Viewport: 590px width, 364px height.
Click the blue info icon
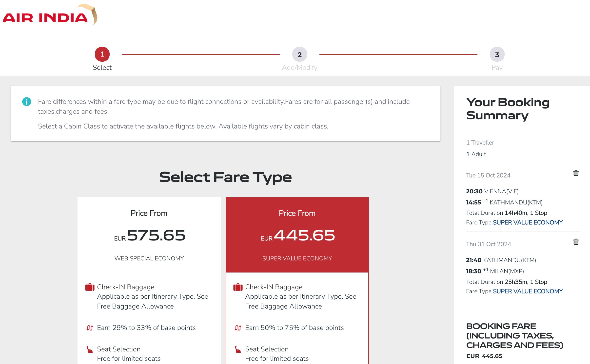pyautogui.click(x=27, y=102)
